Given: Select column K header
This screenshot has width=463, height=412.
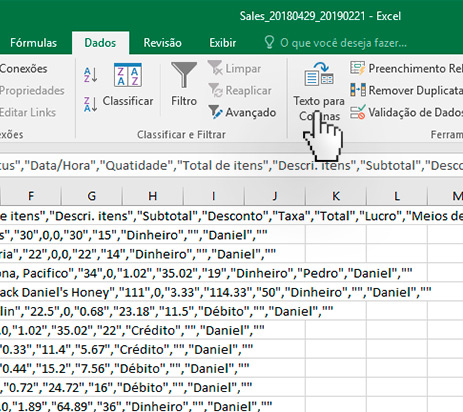Looking at the screenshot, I should (336, 196).
